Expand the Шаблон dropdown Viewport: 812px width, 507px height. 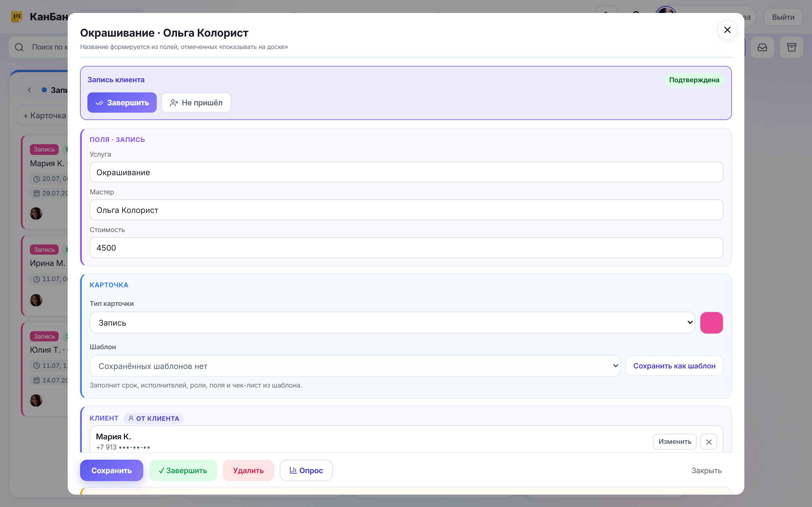pos(355,366)
